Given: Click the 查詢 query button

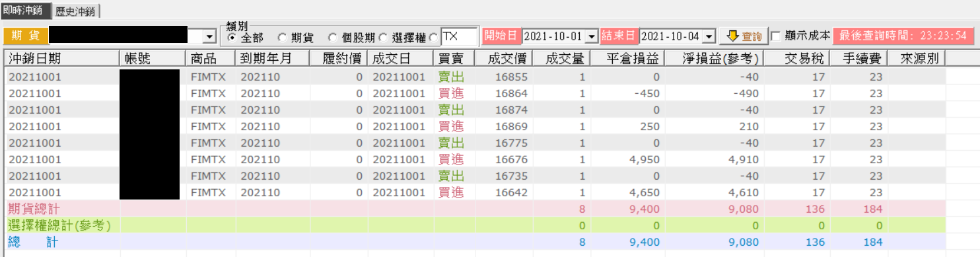Looking at the screenshot, I should pos(743,36).
